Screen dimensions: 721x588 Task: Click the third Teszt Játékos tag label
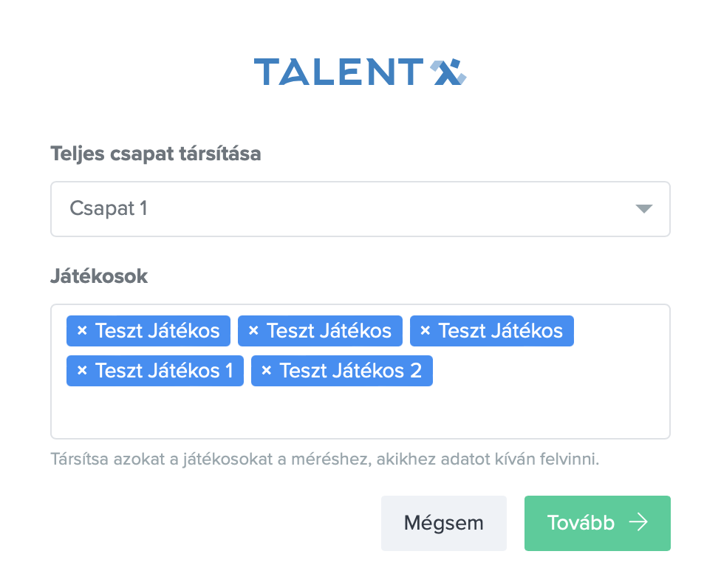pyautogui.click(x=500, y=331)
